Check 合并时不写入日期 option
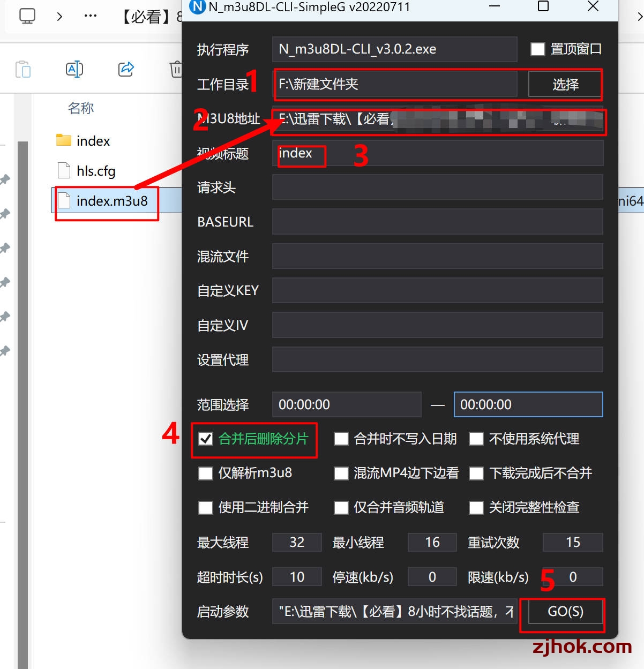The width and height of the screenshot is (644, 669). (341, 439)
